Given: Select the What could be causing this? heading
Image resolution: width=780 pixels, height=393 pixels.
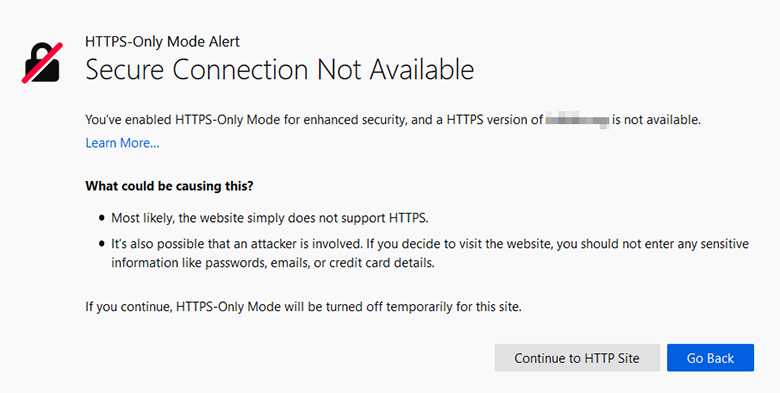Looking at the screenshot, I should pos(169,186).
